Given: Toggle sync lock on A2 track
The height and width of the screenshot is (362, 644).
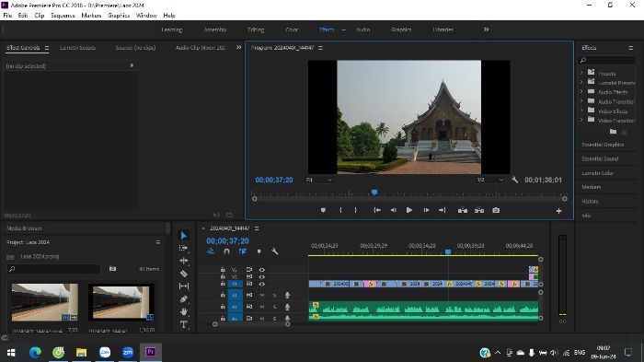Looking at the screenshot, I should pyautogui.click(x=249, y=307).
